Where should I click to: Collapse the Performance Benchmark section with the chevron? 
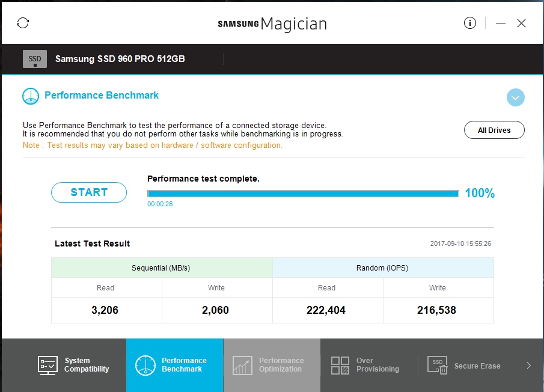click(515, 97)
